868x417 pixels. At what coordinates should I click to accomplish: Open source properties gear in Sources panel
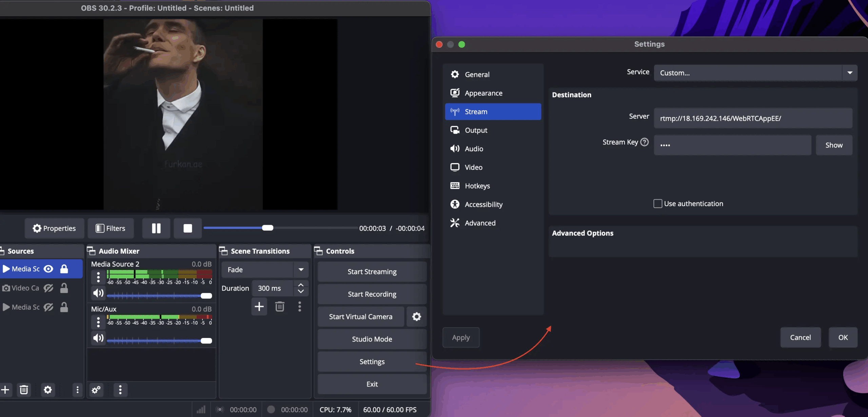(x=48, y=390)
